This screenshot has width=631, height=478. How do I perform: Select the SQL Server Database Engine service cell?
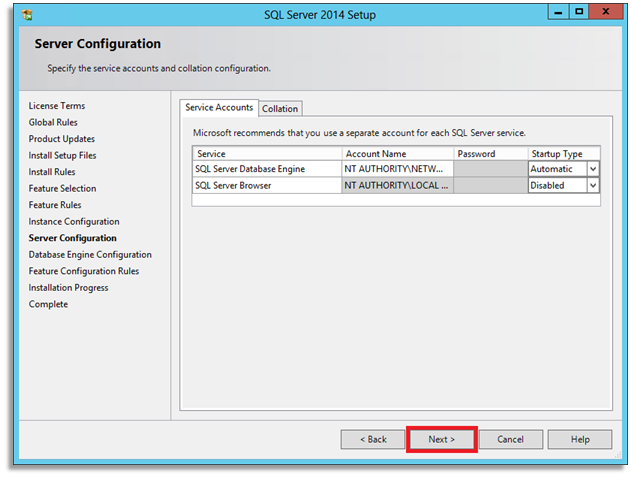coord(267,169)
